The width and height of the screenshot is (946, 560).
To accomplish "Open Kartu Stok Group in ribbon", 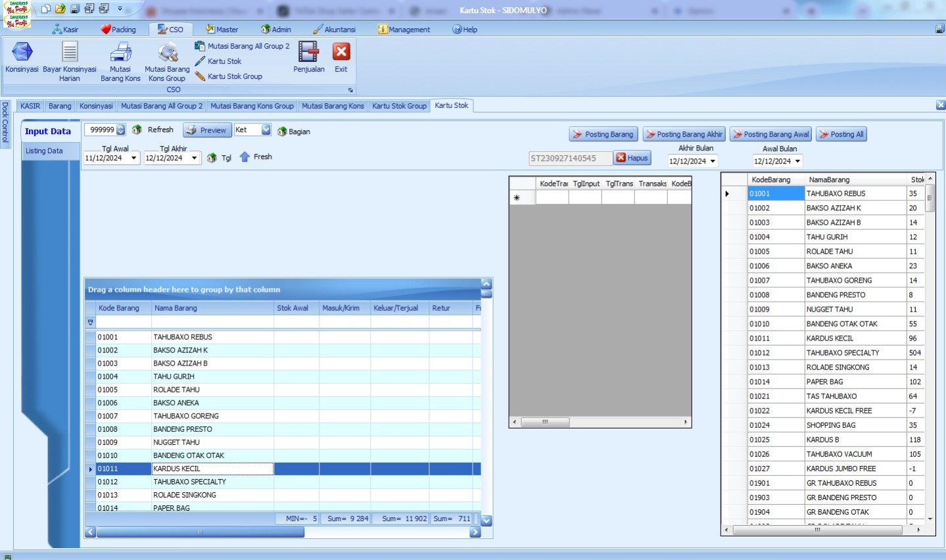I will [x=234, y=76].
